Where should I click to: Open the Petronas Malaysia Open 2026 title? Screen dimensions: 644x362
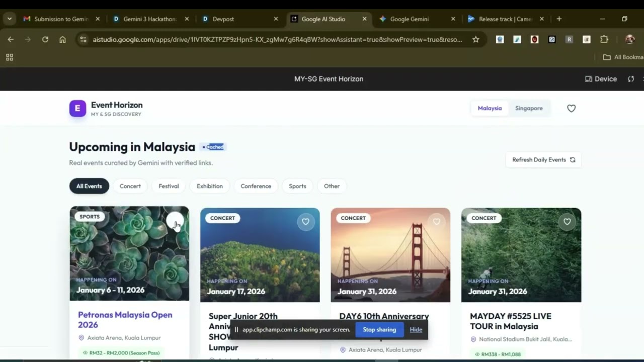point(125,320)
